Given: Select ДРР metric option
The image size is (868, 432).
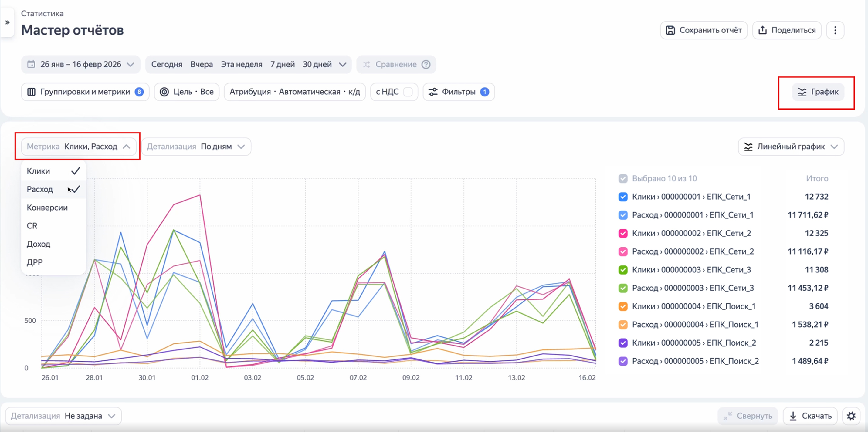Looking at the screenshot, I should pos(35,262).
